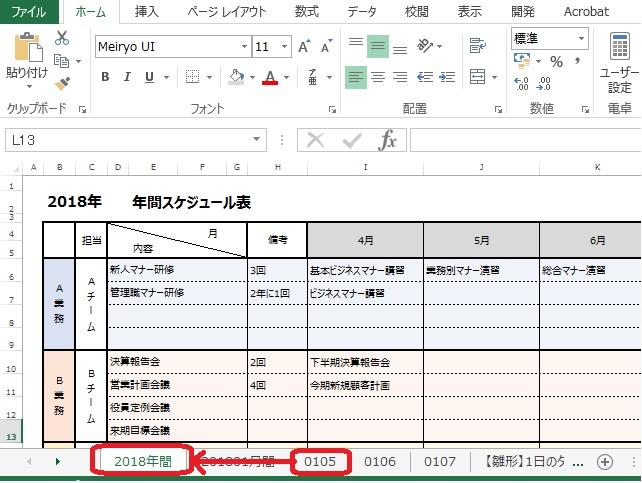Click the Format Painter brush icon
642x483 pixels.
(x=62, y=85)
